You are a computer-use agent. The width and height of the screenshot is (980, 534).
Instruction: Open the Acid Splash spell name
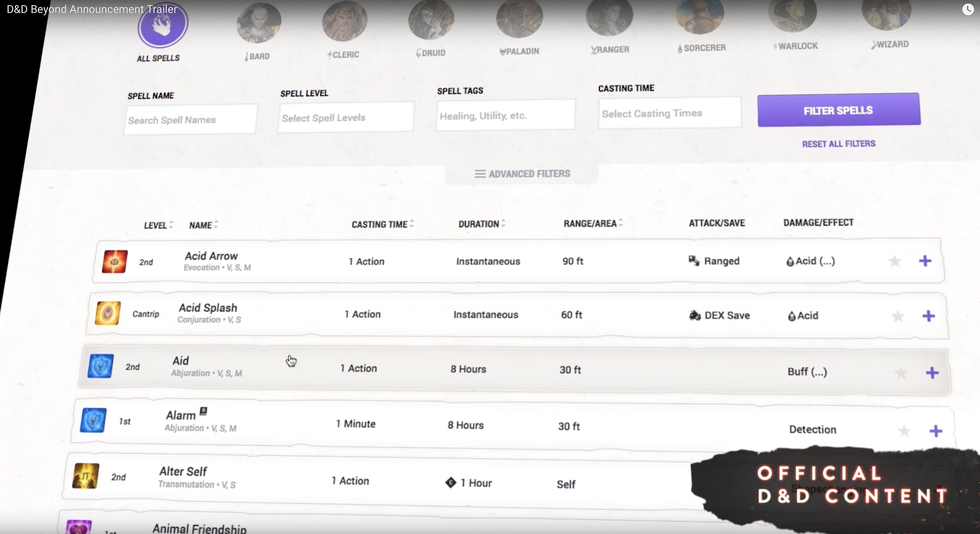(208, 308)
